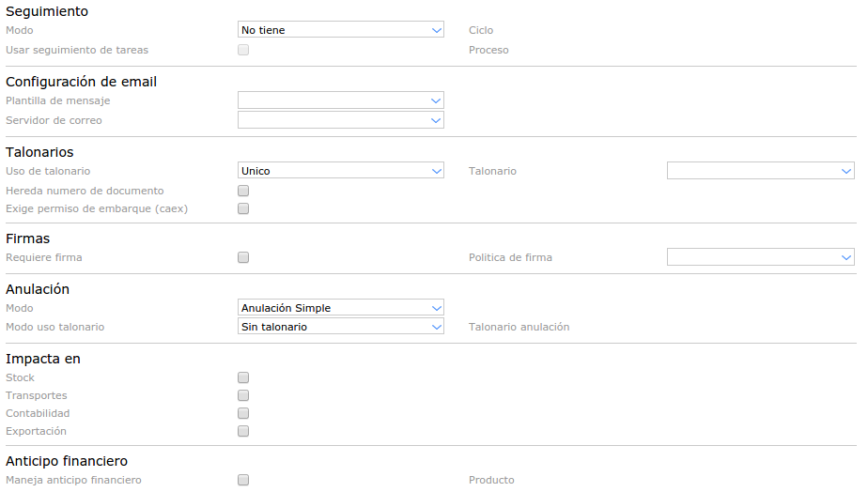Enable the Requiere firma checkbox
The width and height of the screenshot is (868, 492).
point(243,257)
